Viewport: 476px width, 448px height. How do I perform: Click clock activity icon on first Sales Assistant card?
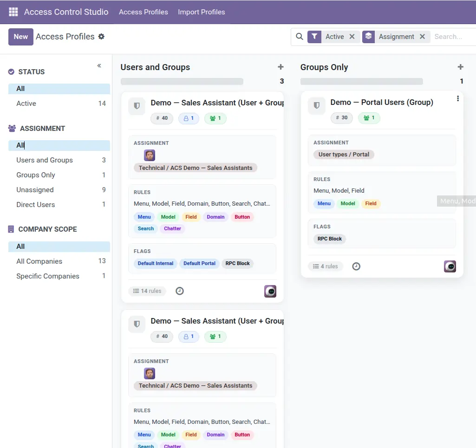coord(180,291)
